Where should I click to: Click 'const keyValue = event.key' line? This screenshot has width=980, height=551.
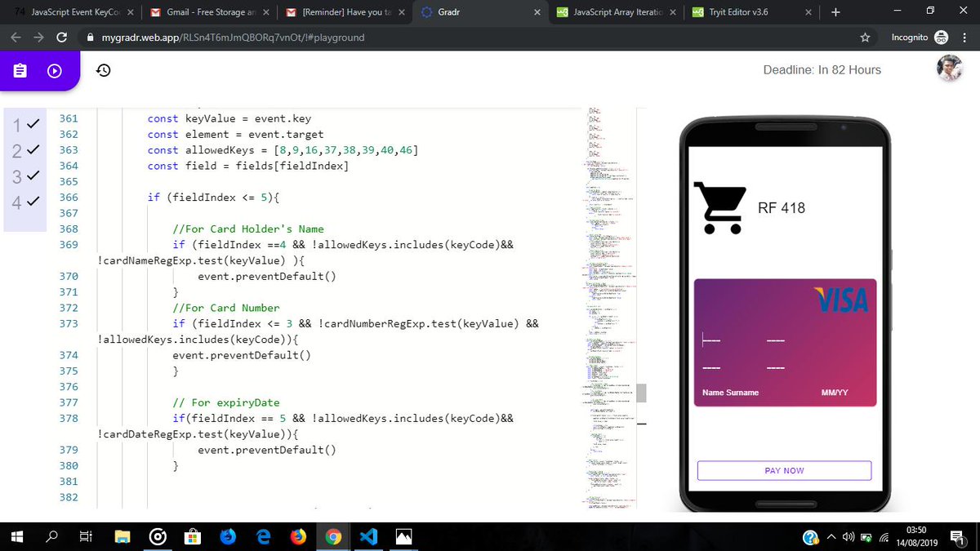229,119
